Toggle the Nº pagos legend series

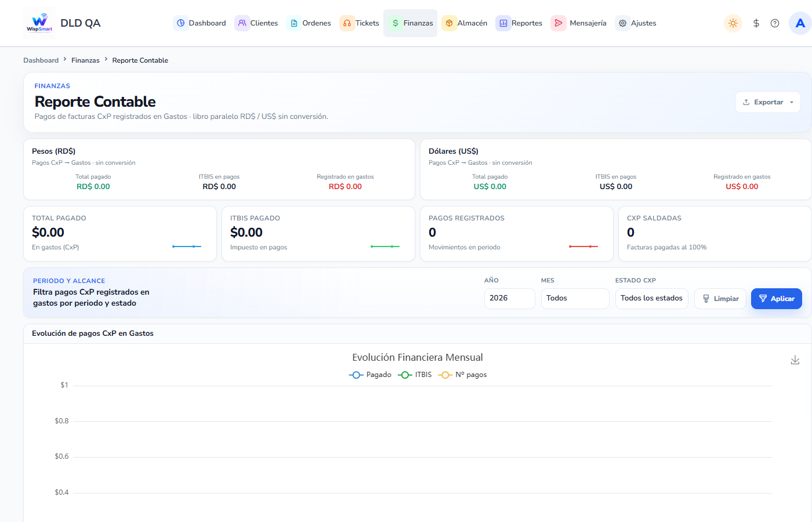[x=462, y=375]
